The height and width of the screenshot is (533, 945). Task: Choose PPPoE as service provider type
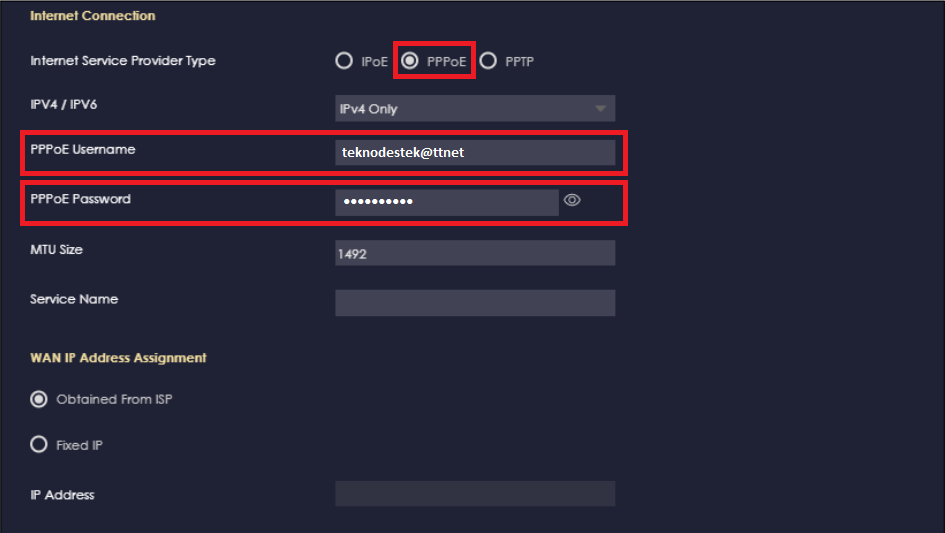click(x=410, y=61)
